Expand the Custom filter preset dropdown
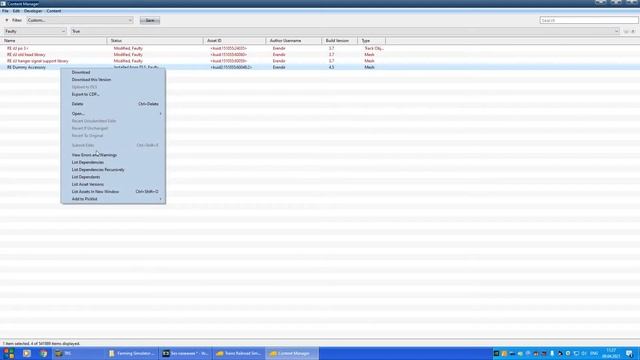This screenshot has width=640, height=360. click(x=80, y=20)
